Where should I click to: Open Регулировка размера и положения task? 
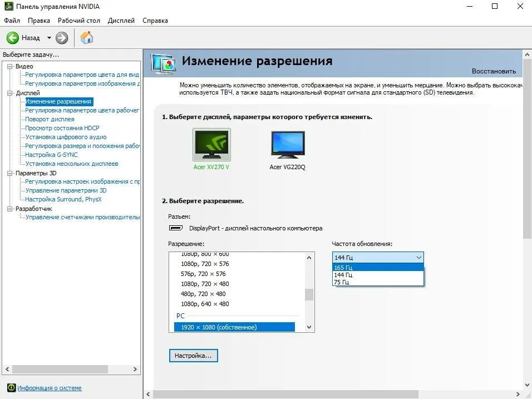(x=82, y=146)
